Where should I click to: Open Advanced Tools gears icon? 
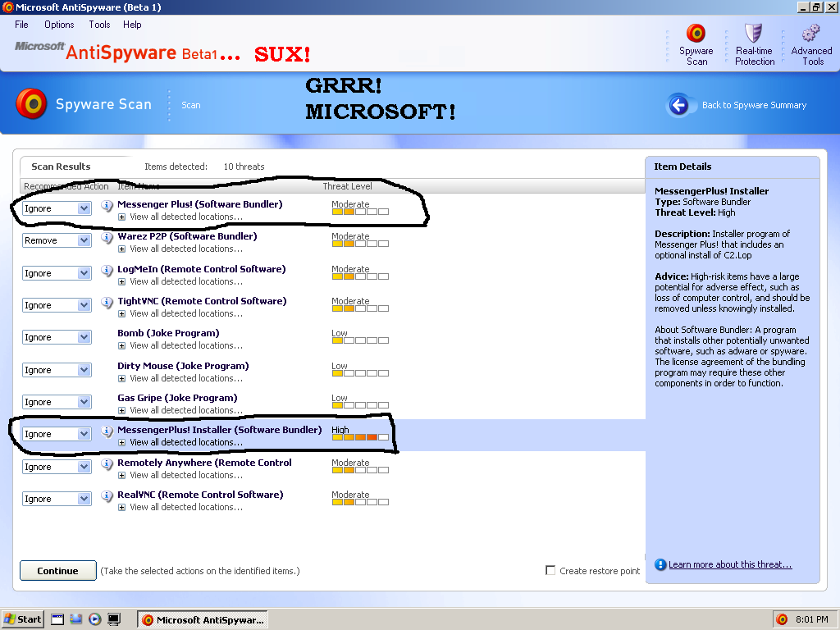[x=811, y=34]
